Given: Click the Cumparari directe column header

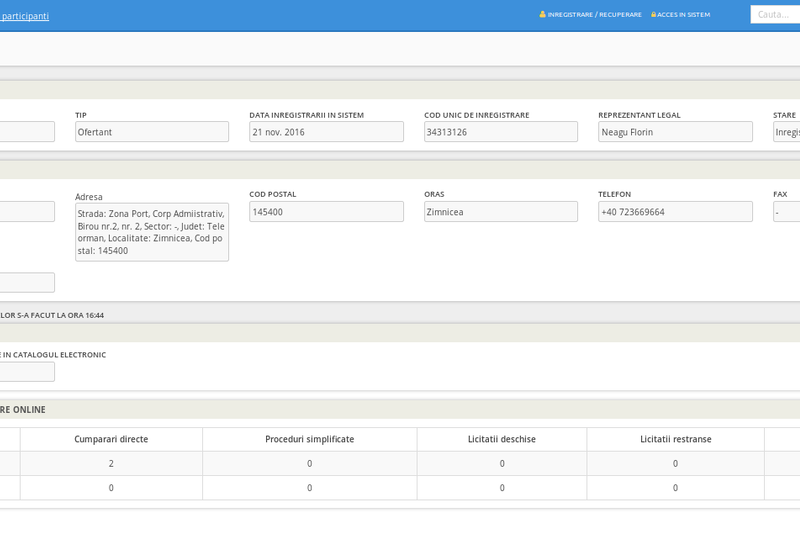Looking at the screenshot, I should [111, 439].
